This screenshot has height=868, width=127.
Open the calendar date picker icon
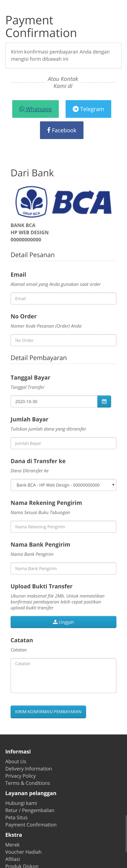(x=104, y=401)
